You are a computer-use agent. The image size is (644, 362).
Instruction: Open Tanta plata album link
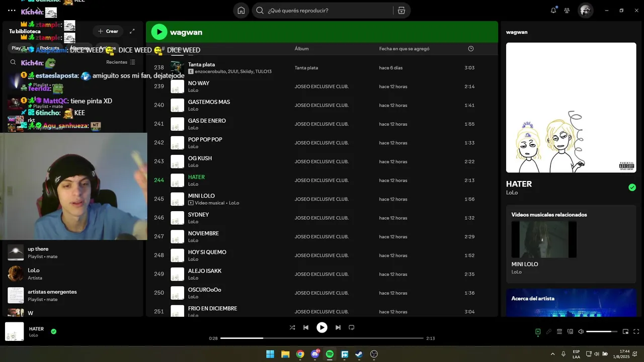pyautogui.click(x=306, y=68)
